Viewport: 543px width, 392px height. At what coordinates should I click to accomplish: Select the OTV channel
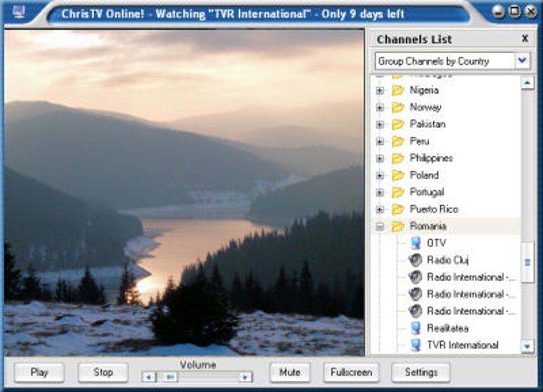tap(437, 243)
